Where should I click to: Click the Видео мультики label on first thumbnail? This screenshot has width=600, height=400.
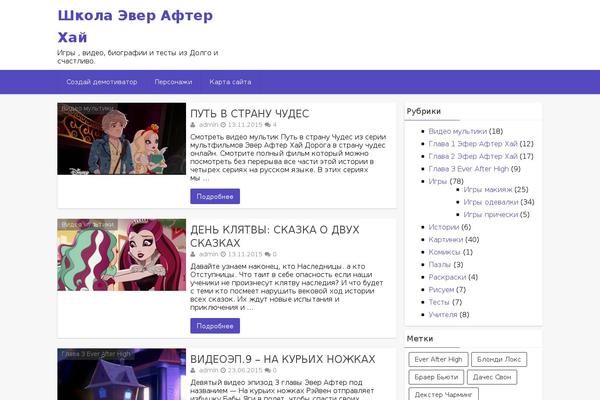(88, 108)
